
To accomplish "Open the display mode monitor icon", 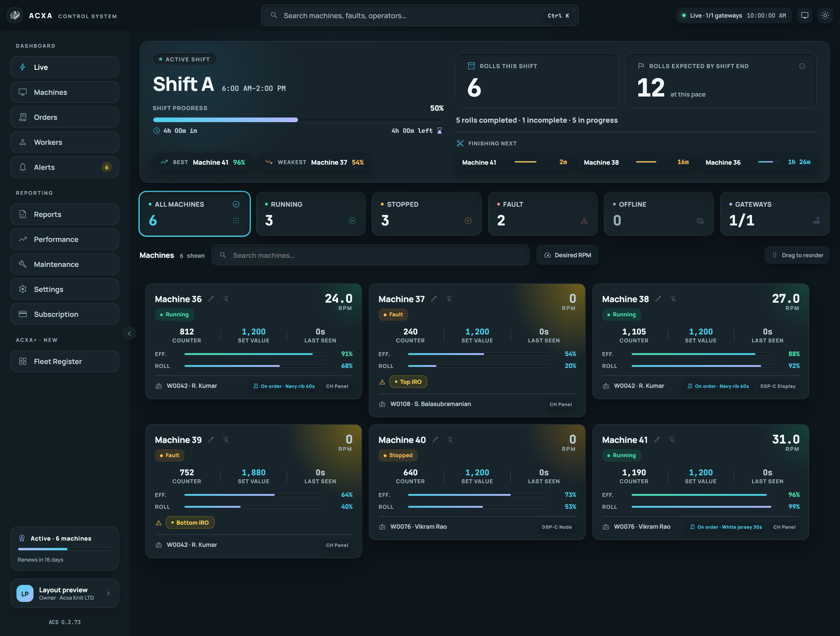I will tap(804, 16).
